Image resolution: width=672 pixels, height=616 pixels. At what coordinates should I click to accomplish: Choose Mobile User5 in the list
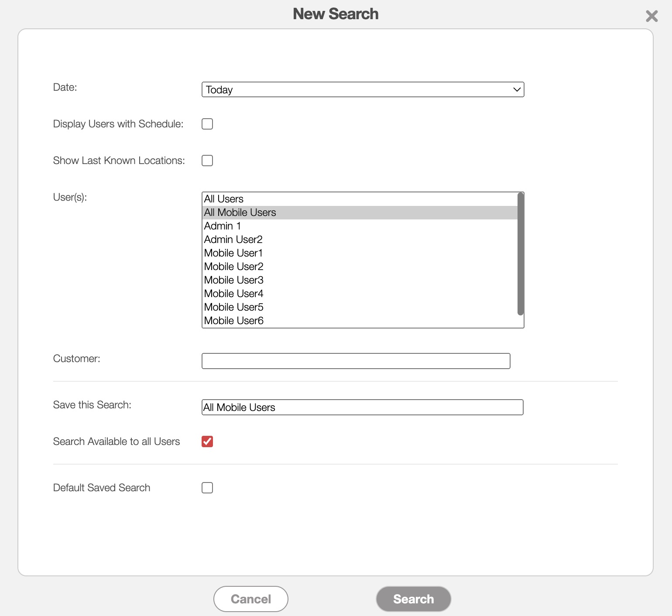click(234, 307)
